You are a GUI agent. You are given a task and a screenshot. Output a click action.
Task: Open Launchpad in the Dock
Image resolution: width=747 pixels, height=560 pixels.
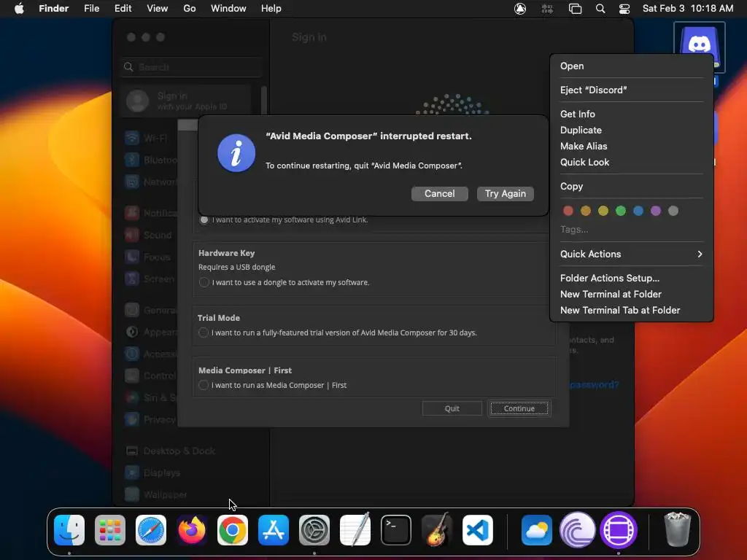(x=110, y=530)
